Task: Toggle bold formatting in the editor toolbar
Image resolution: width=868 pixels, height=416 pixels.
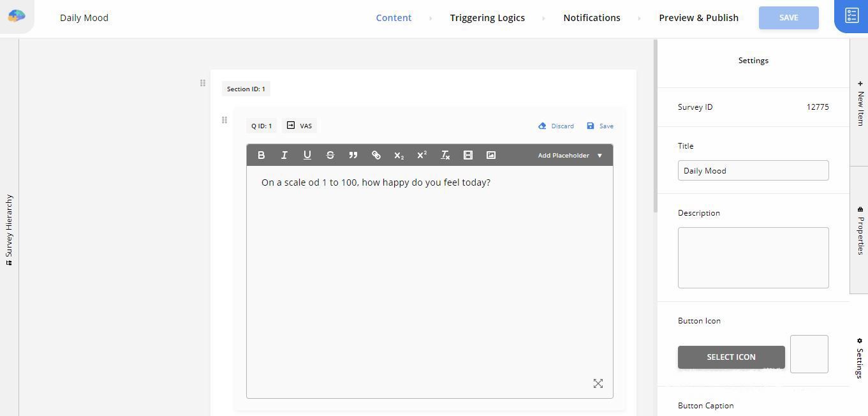Action: (x=261, y=155)
